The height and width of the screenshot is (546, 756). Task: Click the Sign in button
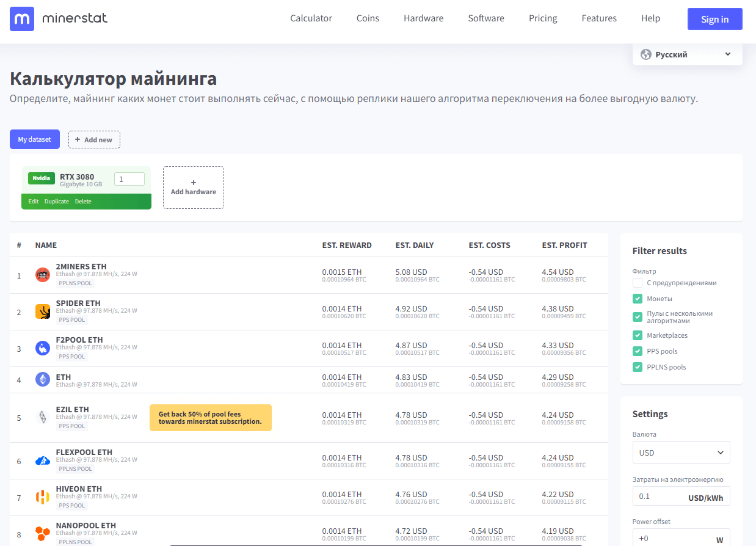coord(715,19)
